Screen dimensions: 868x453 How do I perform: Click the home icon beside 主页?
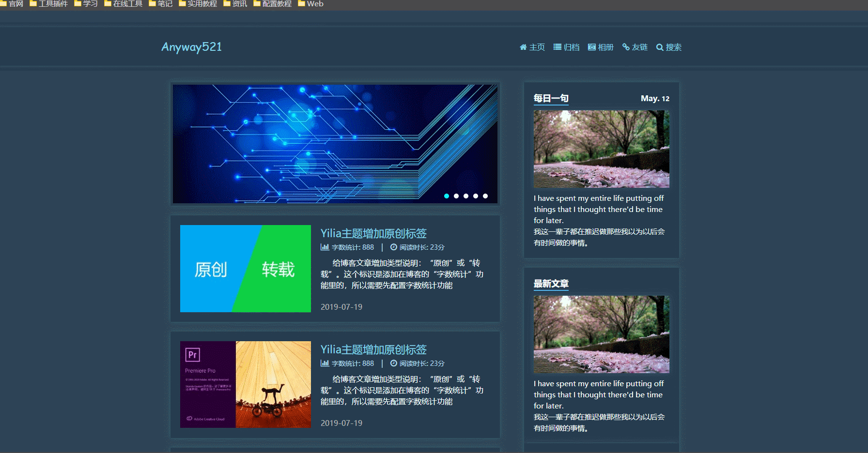click(523, 47)
